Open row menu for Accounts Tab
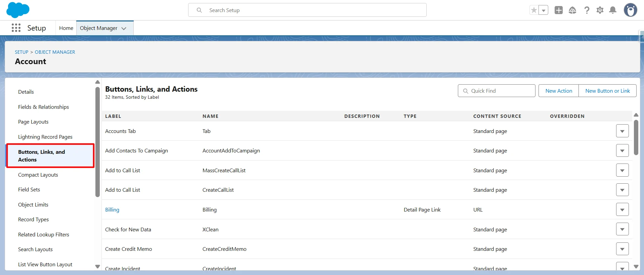Viewport: 644px width, 275px height. 622,131
